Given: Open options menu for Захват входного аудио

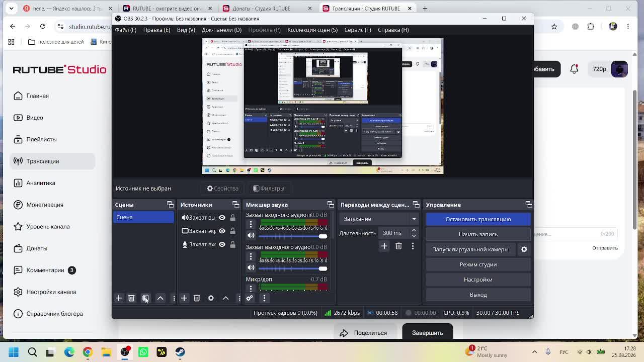Looking at the screenshot, I should [x=251, y=225].
